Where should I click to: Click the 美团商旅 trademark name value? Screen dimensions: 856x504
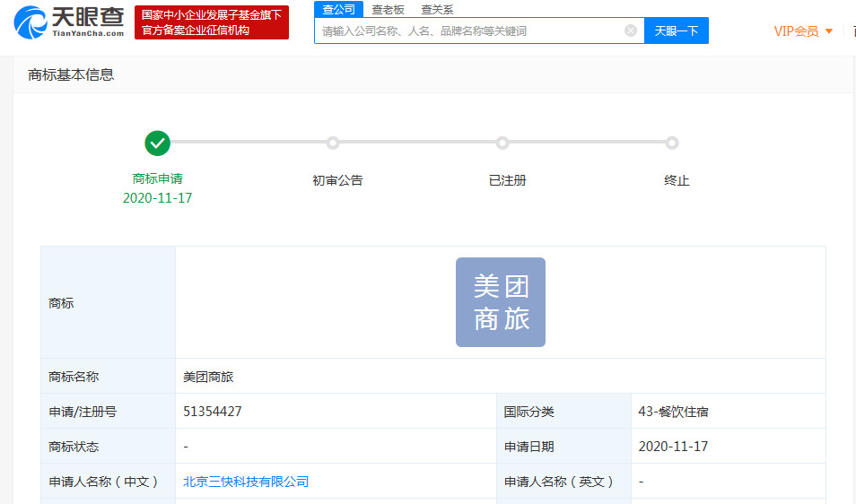[208, 377]
